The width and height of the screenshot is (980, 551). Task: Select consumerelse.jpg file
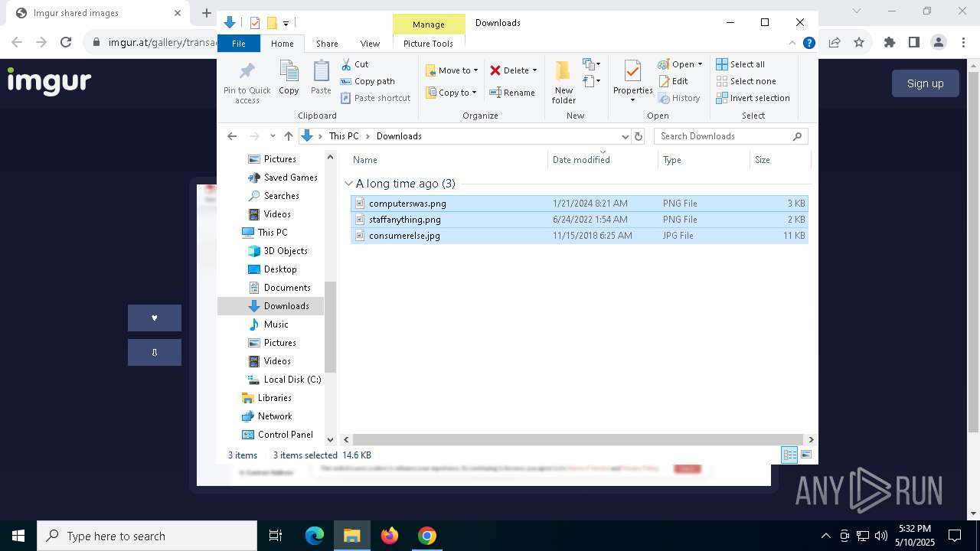(579, 236)
